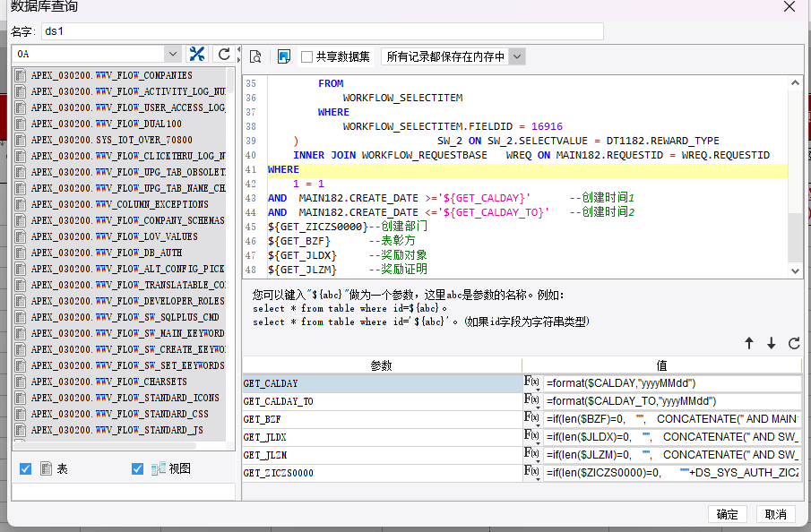Close the database query dialog
The height and width of the screenshot is (532, 811).
point(789,7)
